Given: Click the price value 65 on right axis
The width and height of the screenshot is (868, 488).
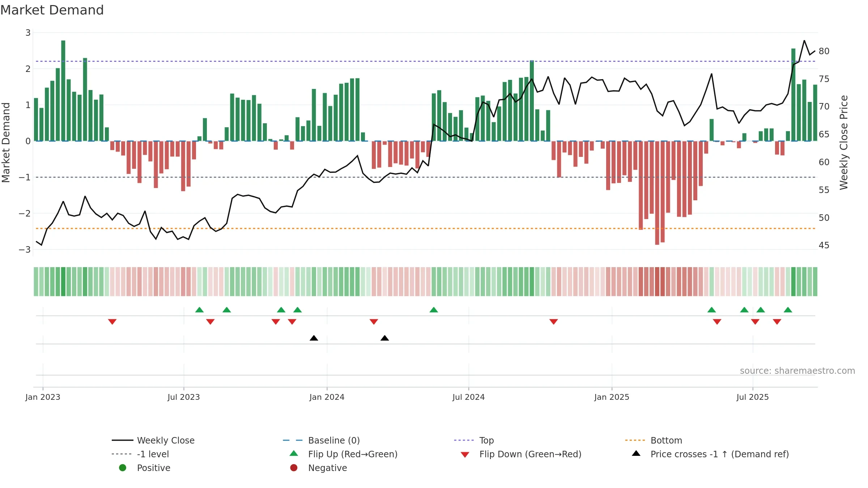Looking at the screenshot, I should pyautogui.click(x=824, y=134).
